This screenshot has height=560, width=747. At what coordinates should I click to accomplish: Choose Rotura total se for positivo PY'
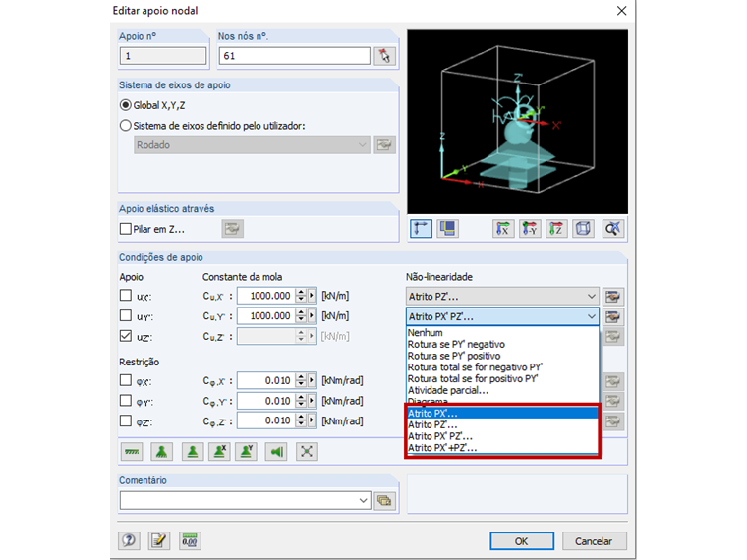(502, 379)
